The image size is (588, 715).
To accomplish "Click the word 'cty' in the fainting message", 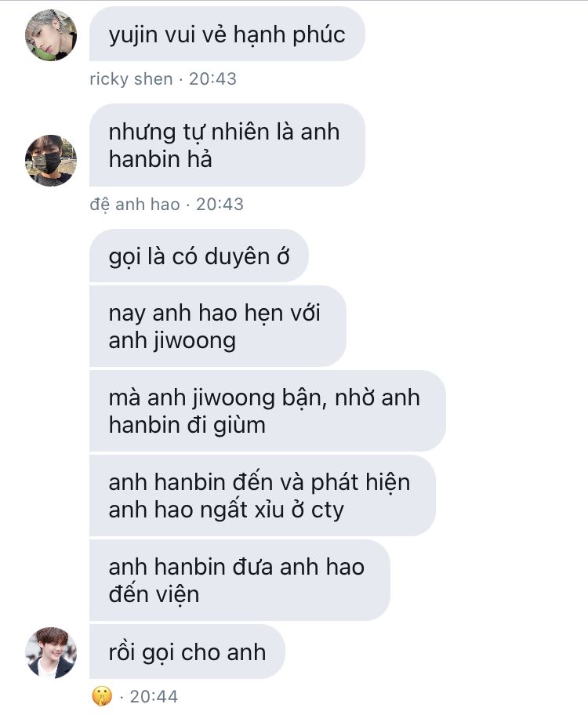I will point(327,510).
